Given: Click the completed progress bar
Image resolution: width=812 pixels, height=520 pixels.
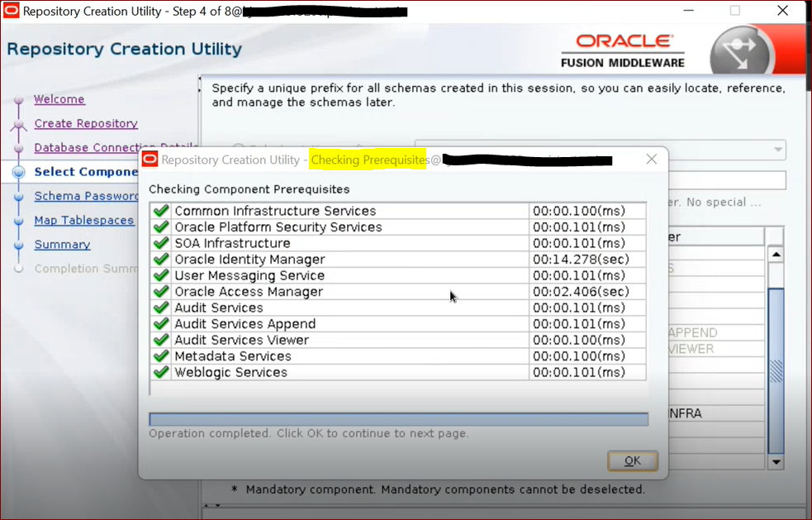Looking at the screenshot, I should (398, 419).
